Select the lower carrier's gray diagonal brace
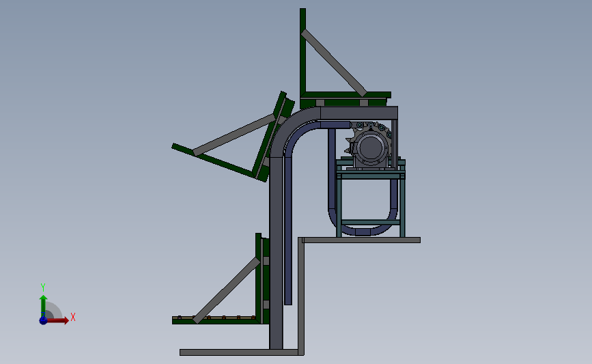Image resolution: width=592 pixels, height=364 pixels. 227,290
